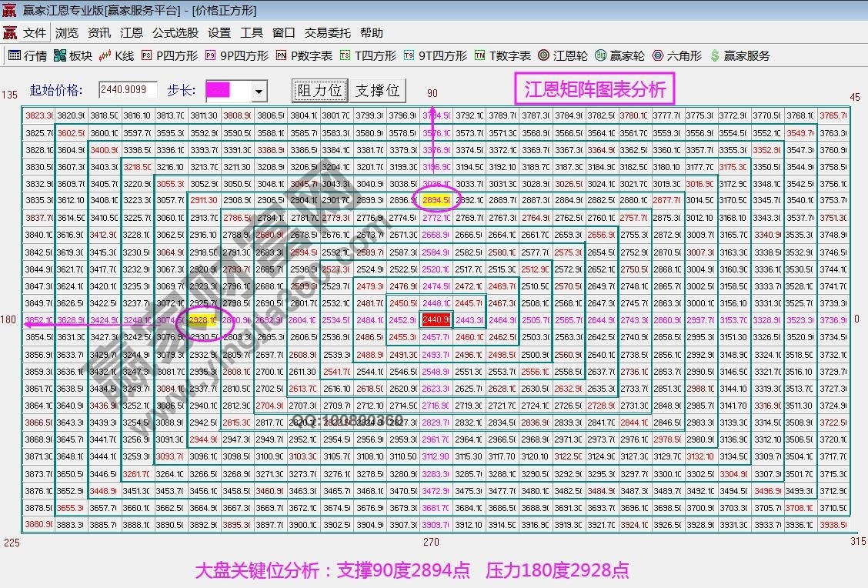The width and height of the screenshot is (868, 588).
Task: Click the 阻力位 resistance button
Action: 319,90
